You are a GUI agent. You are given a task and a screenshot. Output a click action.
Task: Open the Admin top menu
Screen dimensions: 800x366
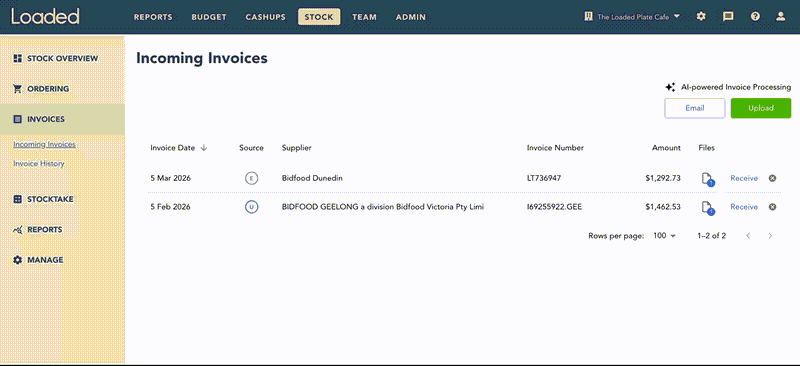(x=411, y=17)
